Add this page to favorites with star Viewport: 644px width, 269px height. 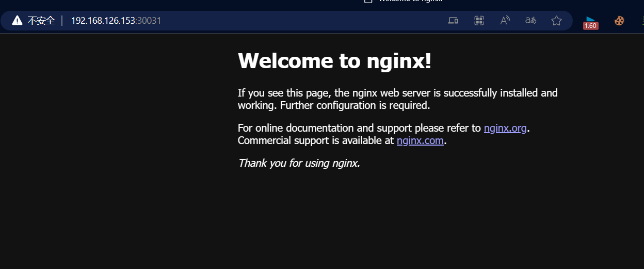point(556,21)
